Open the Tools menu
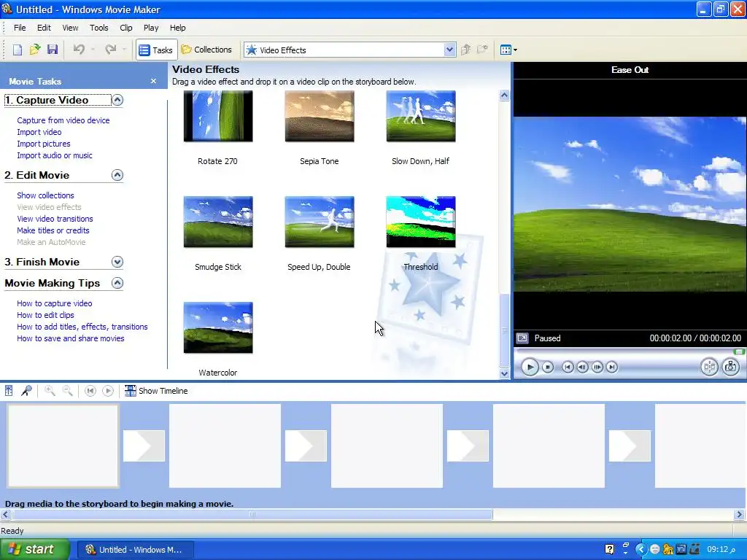The height and width of the screenshot is (560, 747). point(99,28)
